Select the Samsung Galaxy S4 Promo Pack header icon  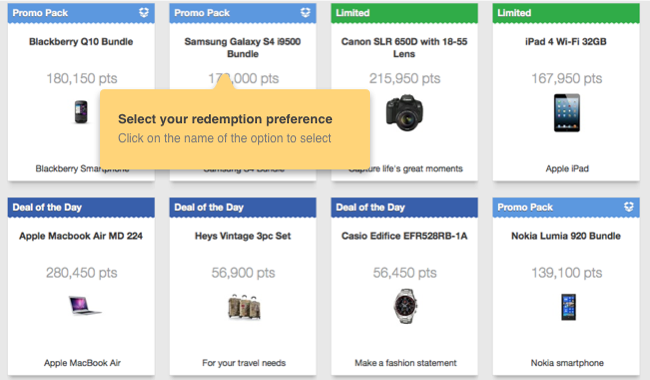[306, 12]
